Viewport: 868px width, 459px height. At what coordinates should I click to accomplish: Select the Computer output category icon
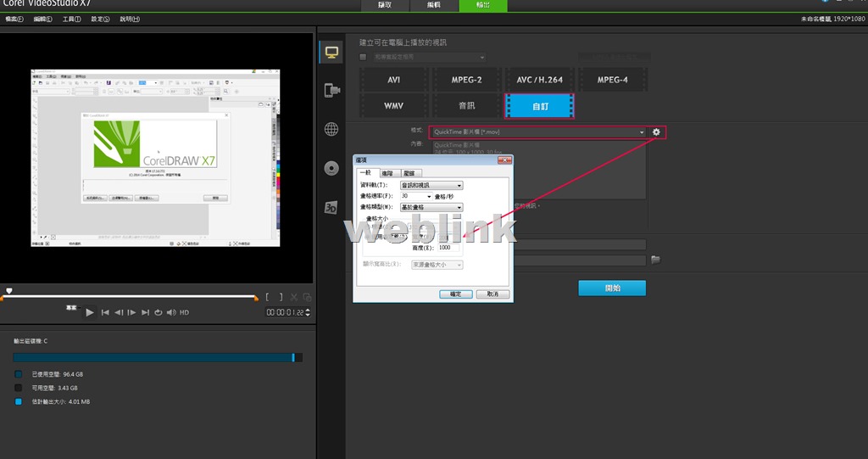click(x=331, y=53)
